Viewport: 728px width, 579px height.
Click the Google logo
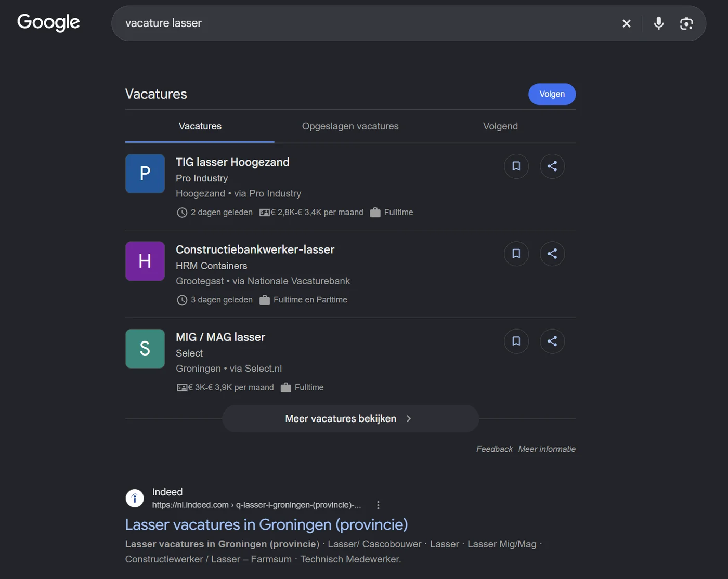click(48, 22)
